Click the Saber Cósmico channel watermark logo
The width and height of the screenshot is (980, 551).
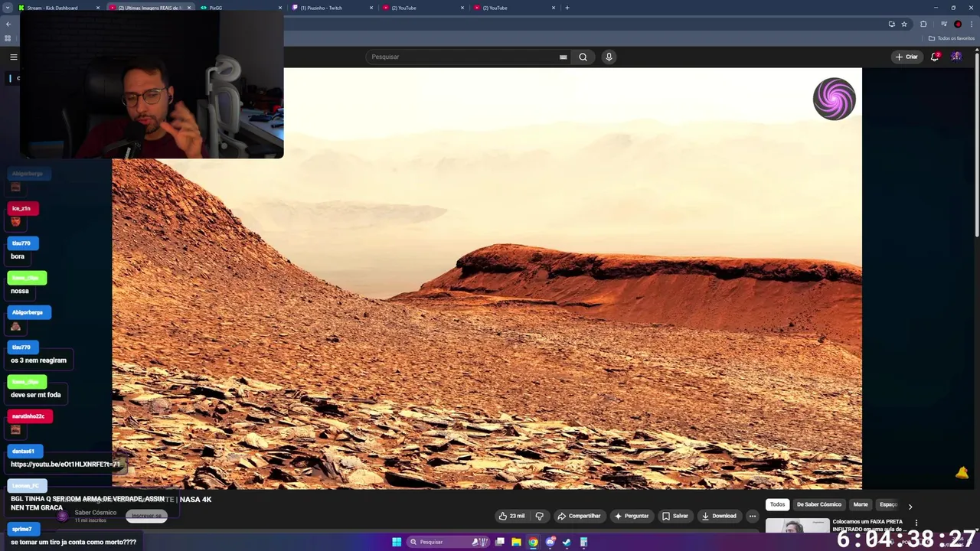[834, 99]
